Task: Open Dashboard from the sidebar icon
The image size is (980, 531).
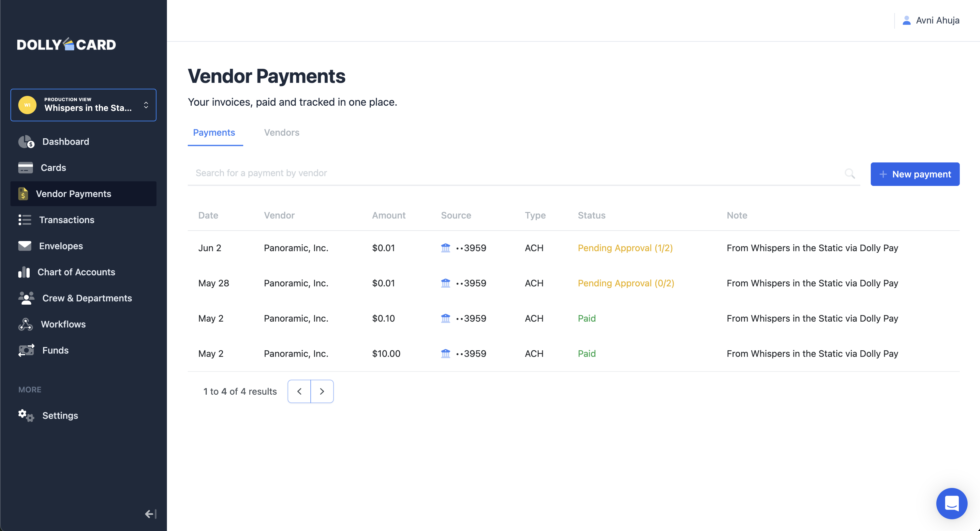Action: (26, 142)
